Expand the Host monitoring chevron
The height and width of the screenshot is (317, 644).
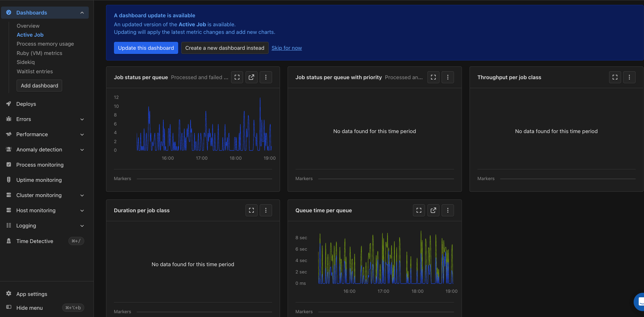click(x=82, y=211)
